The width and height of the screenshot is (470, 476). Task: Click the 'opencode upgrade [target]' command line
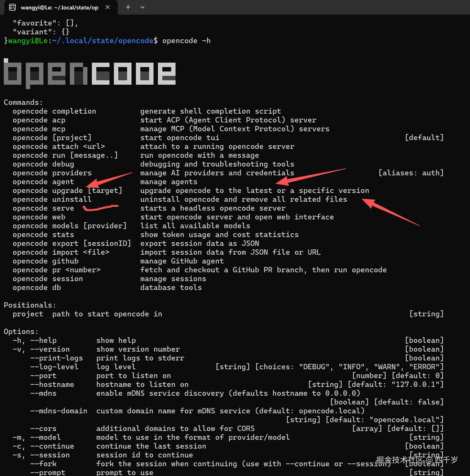coord(67,190)
